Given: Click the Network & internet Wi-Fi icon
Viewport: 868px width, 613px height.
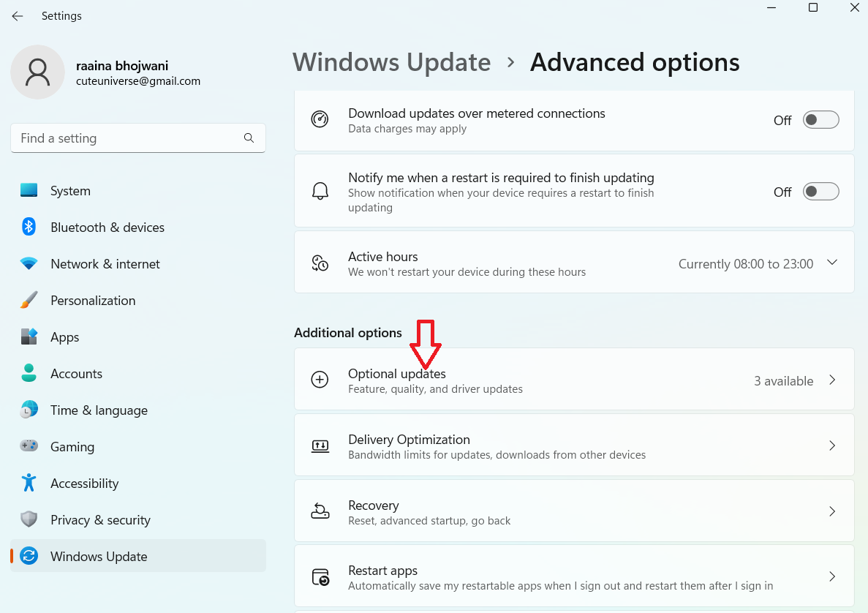Looking at the screenshot, I should click(29, 264).
